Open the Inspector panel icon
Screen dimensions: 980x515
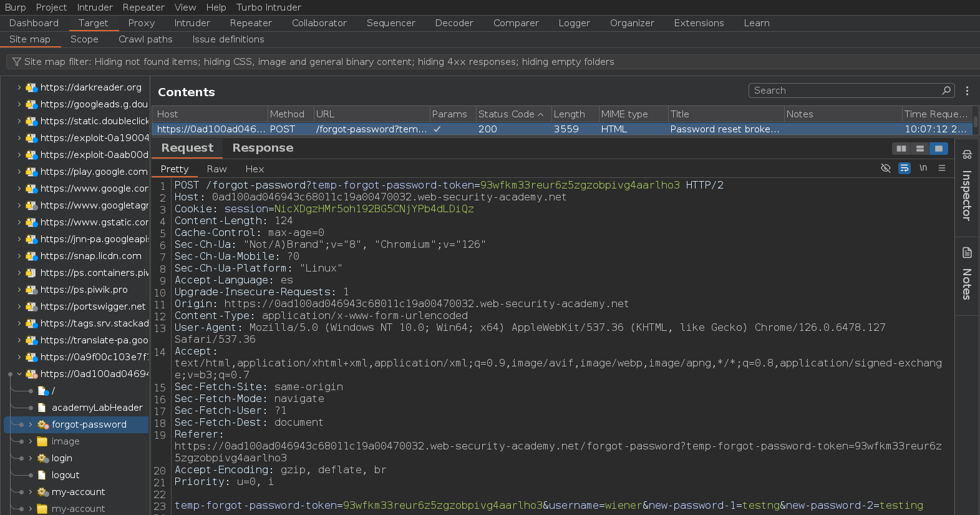click(967, 155)
